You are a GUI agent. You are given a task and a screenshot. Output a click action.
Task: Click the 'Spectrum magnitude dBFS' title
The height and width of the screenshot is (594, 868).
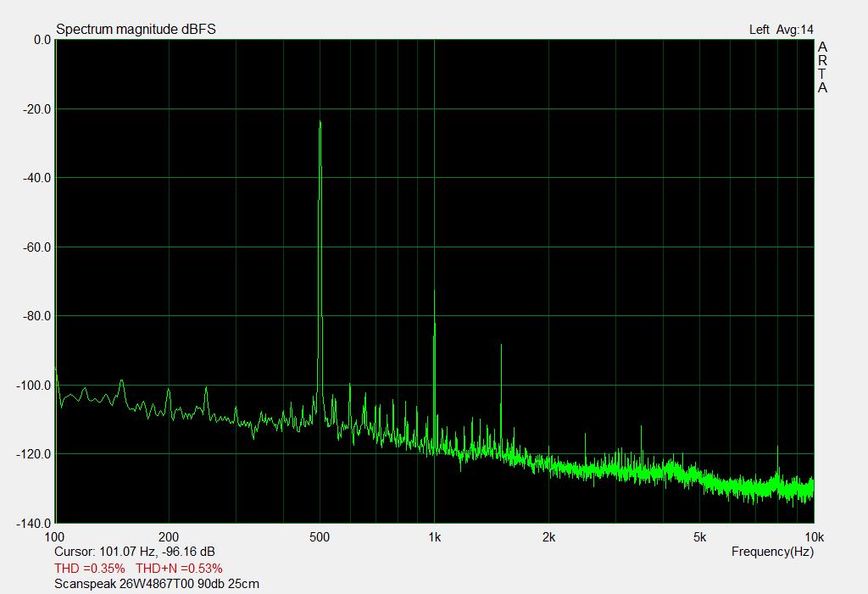(x=136, y=30)
